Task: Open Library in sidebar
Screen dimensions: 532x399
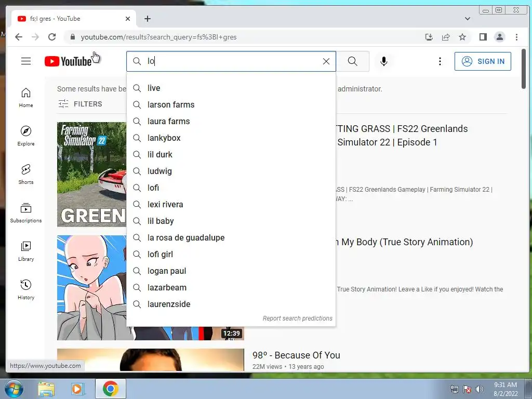Action: [x=26, y=251]
